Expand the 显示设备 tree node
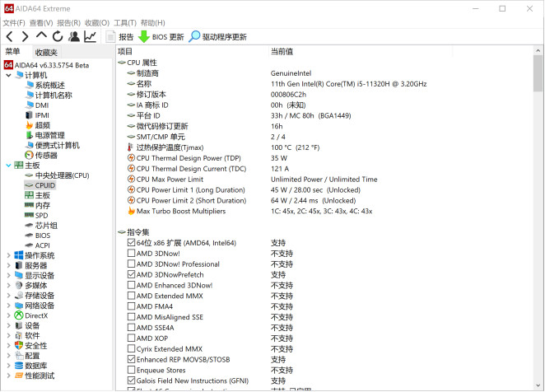This screenshot has width=545, height=392. [x=8, y=276]
